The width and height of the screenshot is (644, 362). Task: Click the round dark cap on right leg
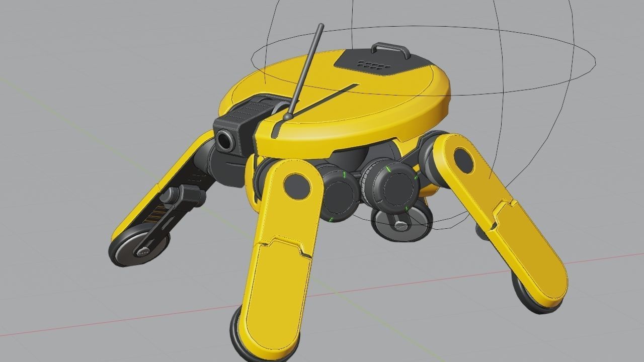pyautogui.click(x=463, y=161)
